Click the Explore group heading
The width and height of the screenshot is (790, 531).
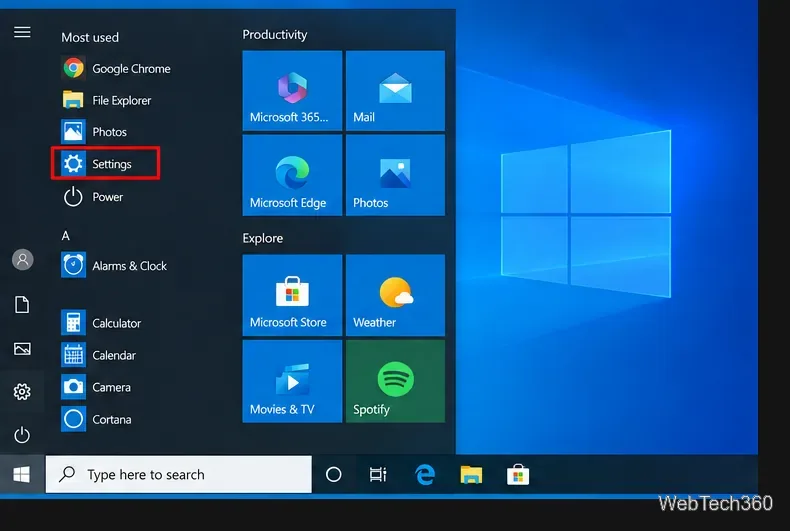pos(262,238)
